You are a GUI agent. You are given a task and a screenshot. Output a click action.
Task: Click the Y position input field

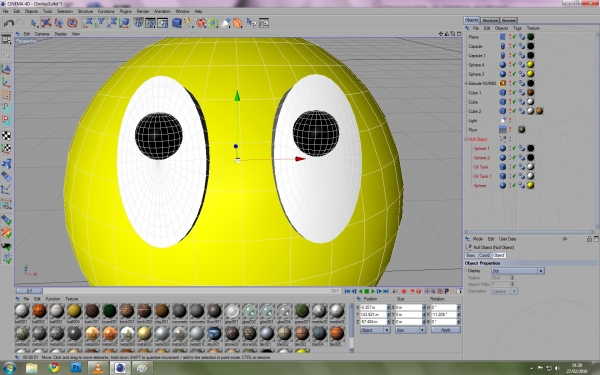pos(373,315)
